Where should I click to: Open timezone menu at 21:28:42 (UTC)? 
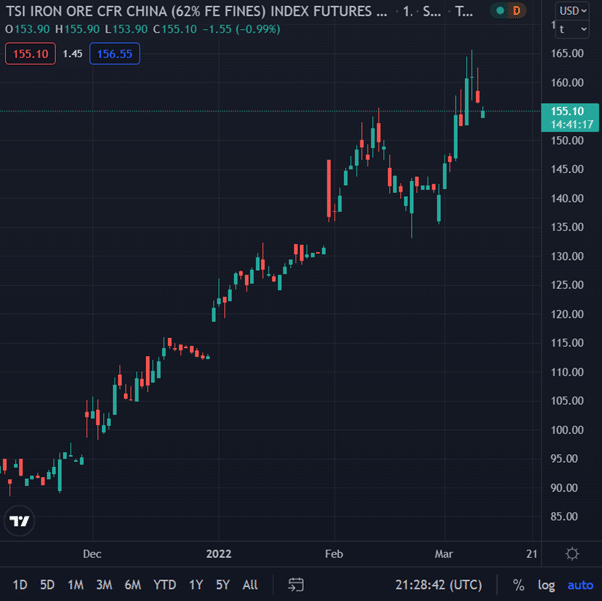pyautogui.click(x=438, y=585)
